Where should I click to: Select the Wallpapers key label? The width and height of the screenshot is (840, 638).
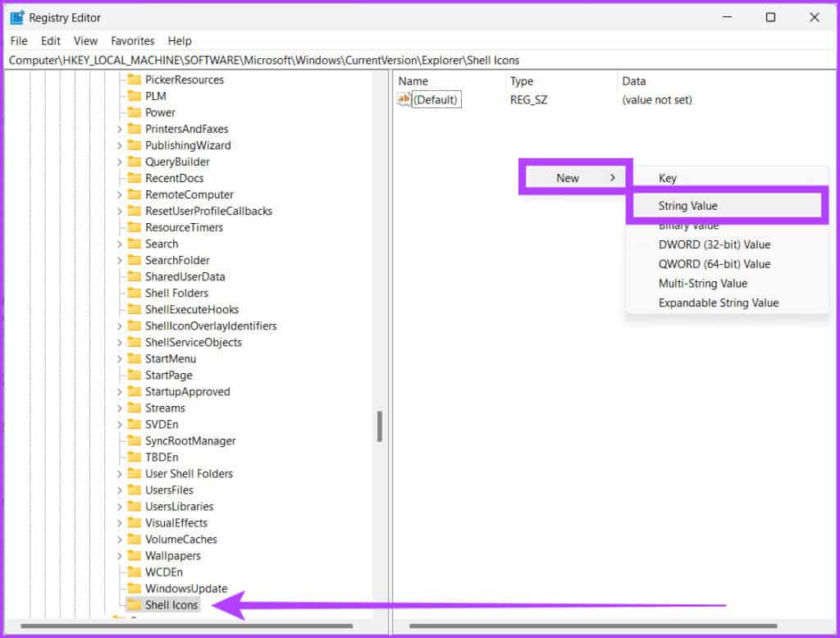pyautogui.click(x=173, y=556)
